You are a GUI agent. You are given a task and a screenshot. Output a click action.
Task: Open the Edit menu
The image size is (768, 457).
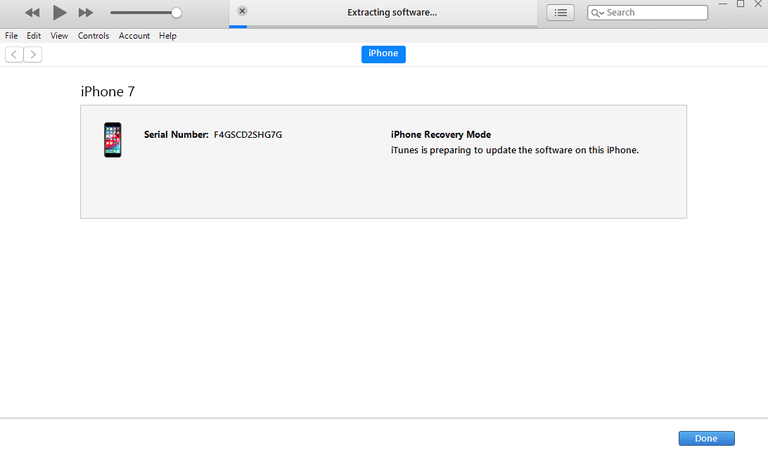click(x=34, y=36)
